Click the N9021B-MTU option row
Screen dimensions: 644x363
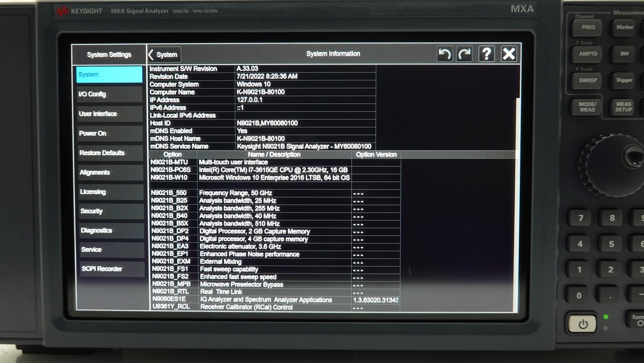click(275, 162)
